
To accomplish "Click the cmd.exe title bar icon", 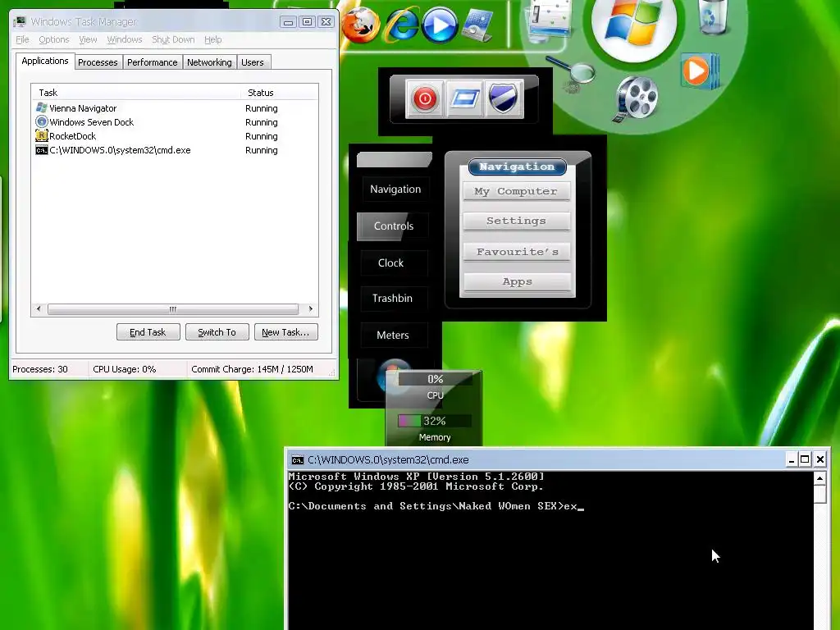I will [x=297, y=459].
